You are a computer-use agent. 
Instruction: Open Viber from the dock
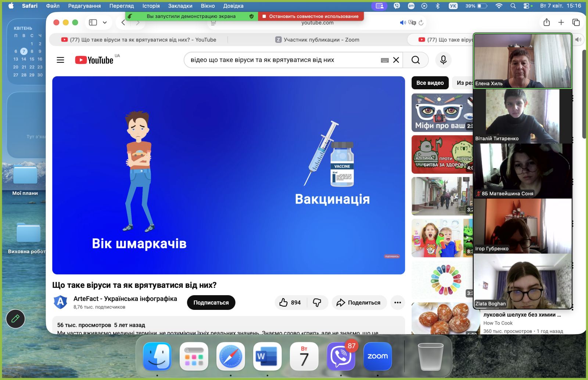[340, 357]
